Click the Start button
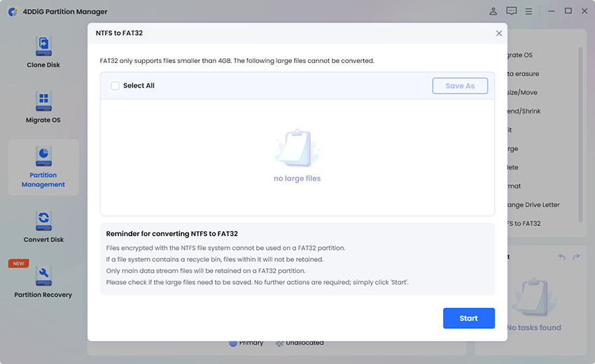Screen dimensions: 595x364 click(468, 318)
